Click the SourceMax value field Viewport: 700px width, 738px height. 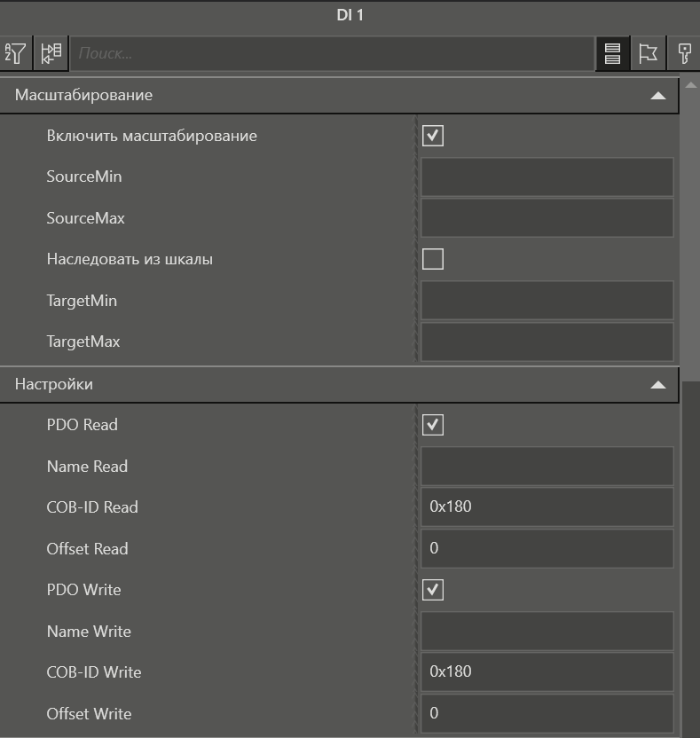547,218
